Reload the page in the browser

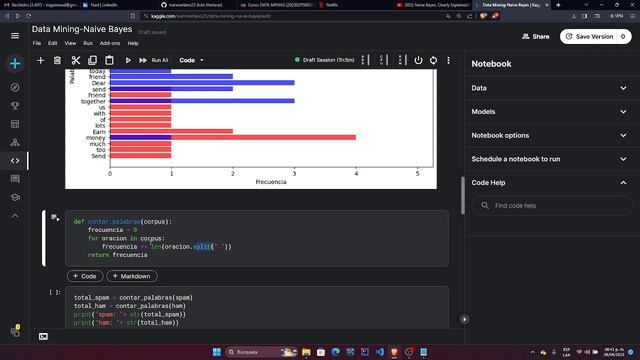28,16
